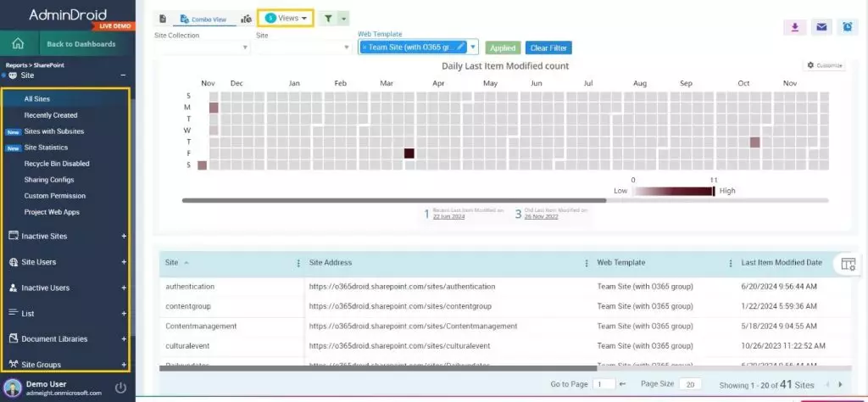
Task: Click the Go to Page input field
Action: click(x=604, y=384)
